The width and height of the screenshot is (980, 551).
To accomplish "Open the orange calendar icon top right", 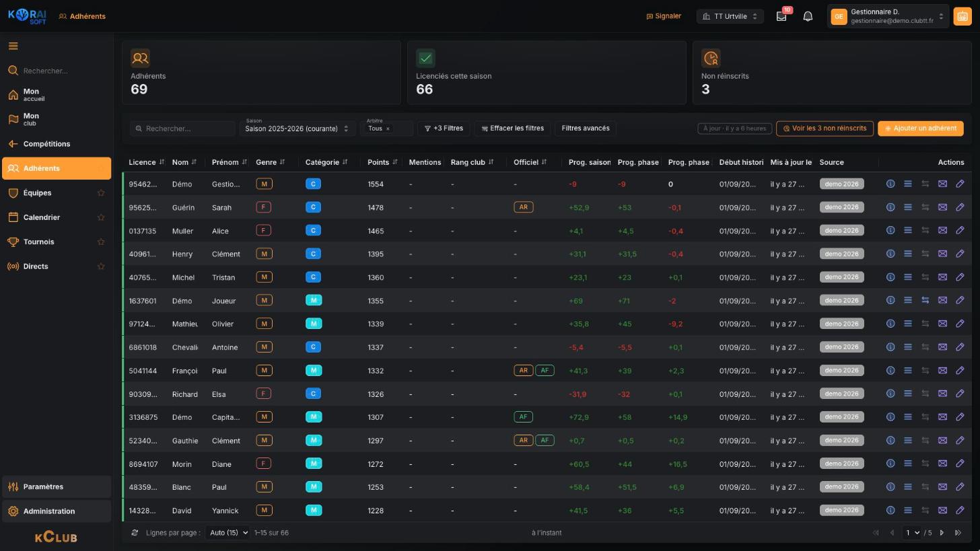I will click(x=962, y=16).
